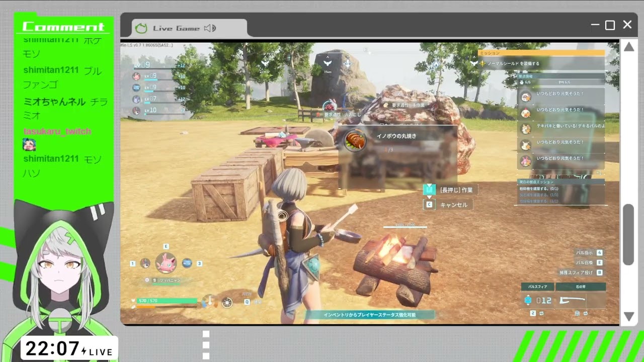Click the yellow icon beside ノーマルシールド
This screenshot has width=644, height=362.
482,64
